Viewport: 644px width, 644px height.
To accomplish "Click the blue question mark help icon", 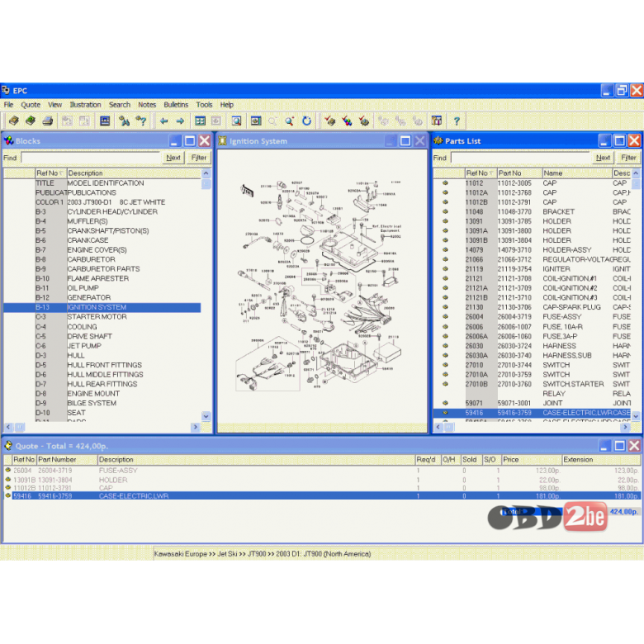I will coord(457,121).
